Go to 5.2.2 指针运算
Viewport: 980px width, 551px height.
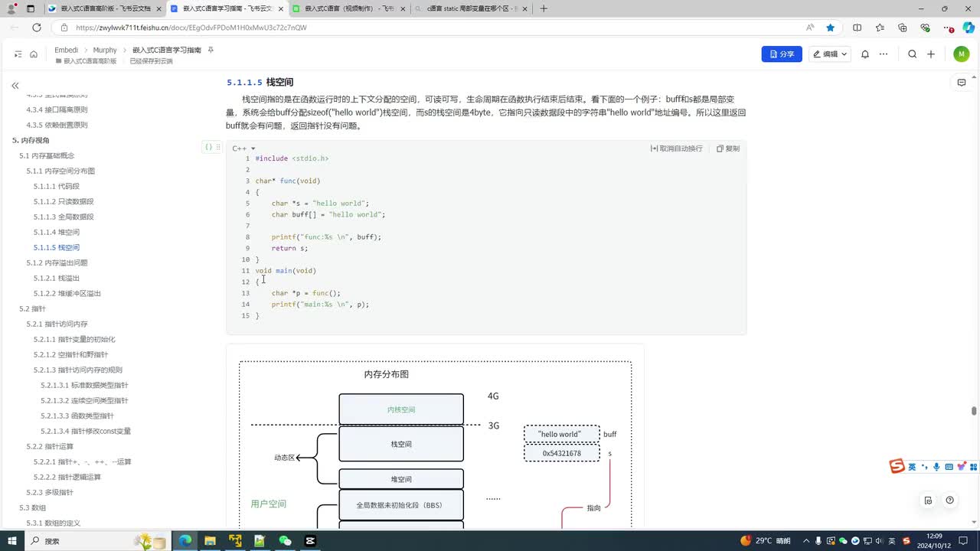(50, 446)
